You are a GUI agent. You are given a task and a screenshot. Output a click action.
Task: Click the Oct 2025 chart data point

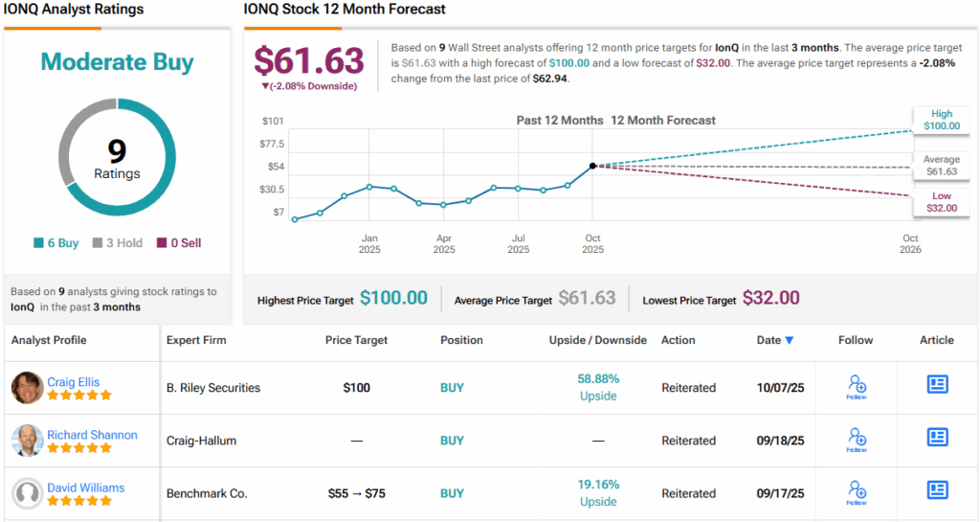(x=593, y=166)
